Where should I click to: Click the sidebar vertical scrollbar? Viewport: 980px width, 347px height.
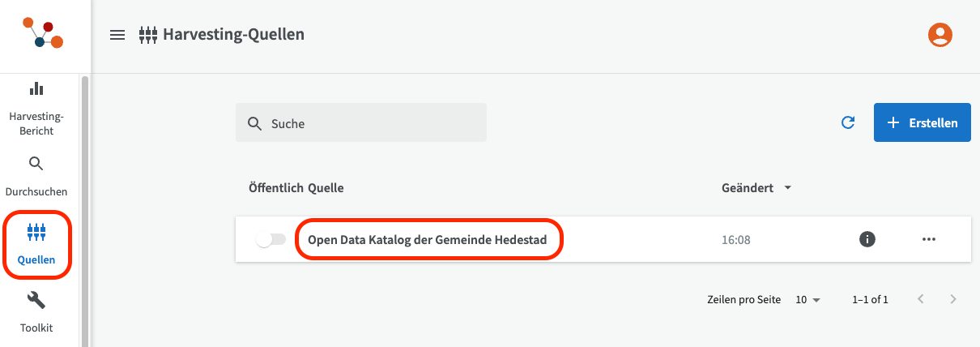pyautogui.click(x=85, y=203)
